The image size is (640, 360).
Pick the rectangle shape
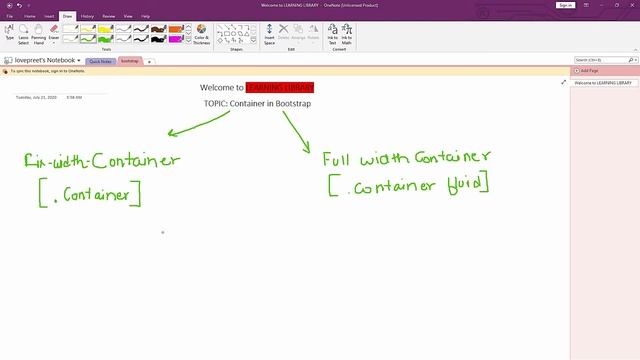tap(227, 34)
